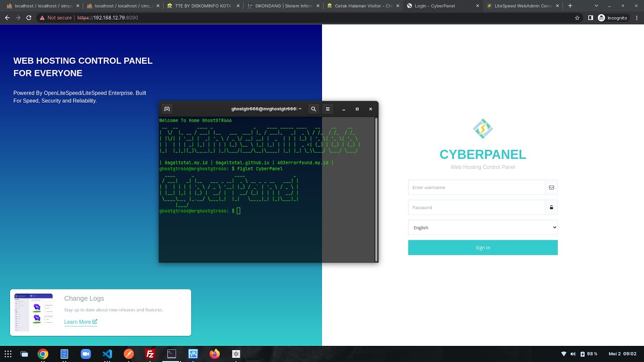Switch to the TTE BY DISKOMINFO tab
The height and width of the screenshot is (362, 644).
(203, 6)
